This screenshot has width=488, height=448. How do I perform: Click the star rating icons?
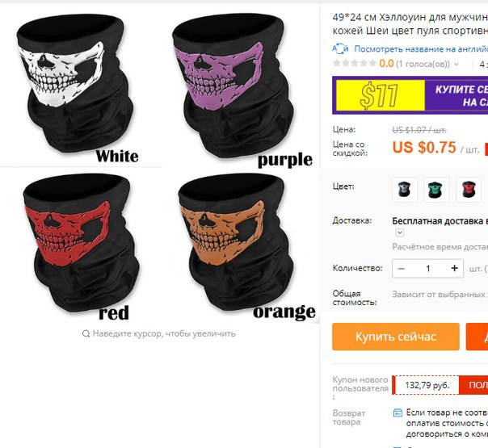click(x=355, y=64)
